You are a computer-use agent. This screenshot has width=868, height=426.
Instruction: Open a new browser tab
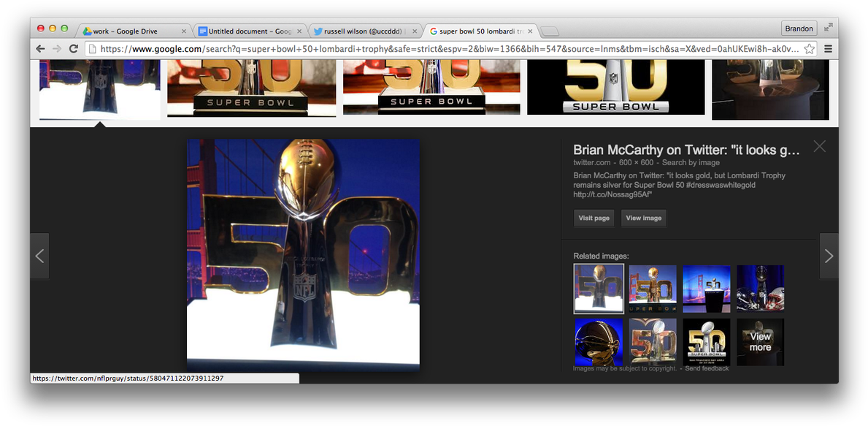(550, 31)
